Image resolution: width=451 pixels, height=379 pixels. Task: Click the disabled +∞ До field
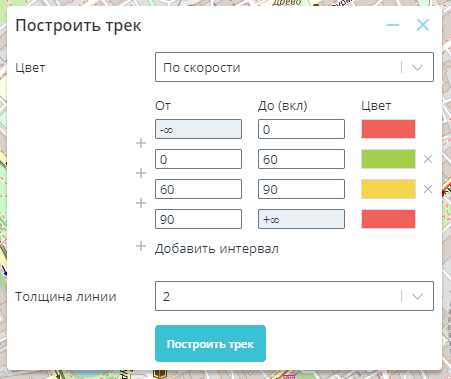[x=301, y=219]
